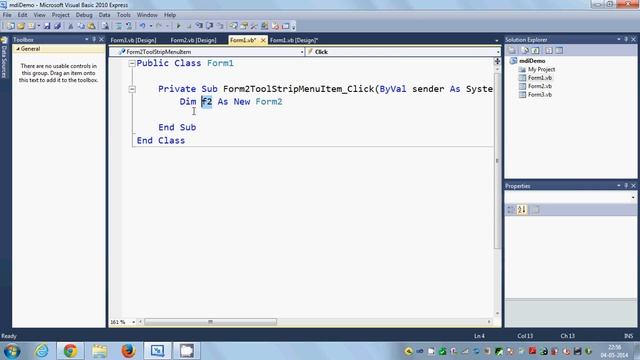
Task: Click the Save All toolbar icon
Action: (x=58, y=26)
